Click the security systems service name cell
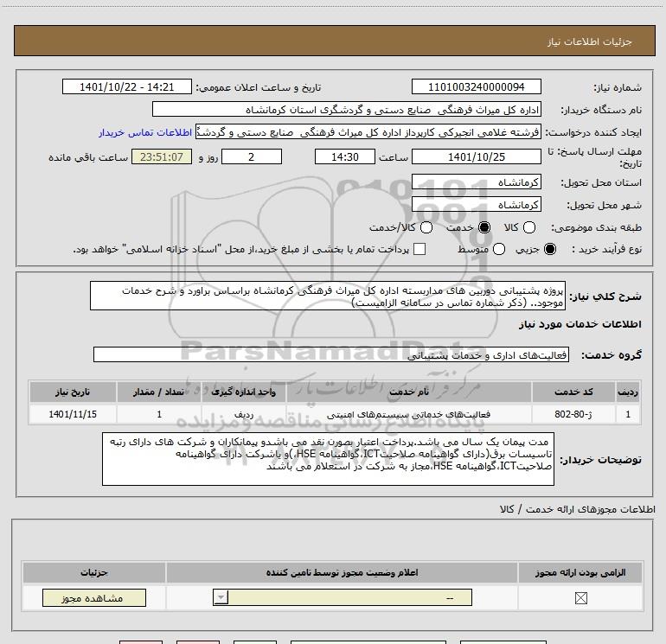 408,414
